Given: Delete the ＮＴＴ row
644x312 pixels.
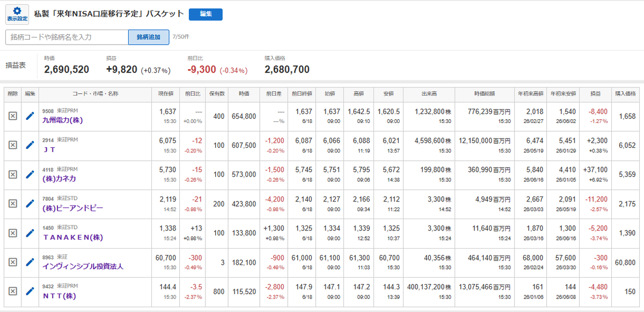Looking at the screenshot, I should 13,291.
